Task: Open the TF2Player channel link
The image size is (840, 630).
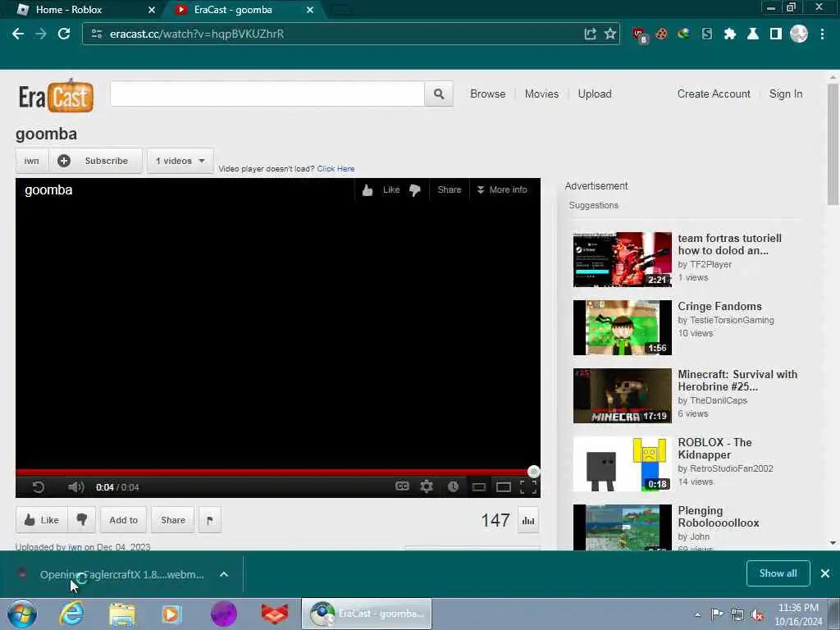Action: click(710, 264)
